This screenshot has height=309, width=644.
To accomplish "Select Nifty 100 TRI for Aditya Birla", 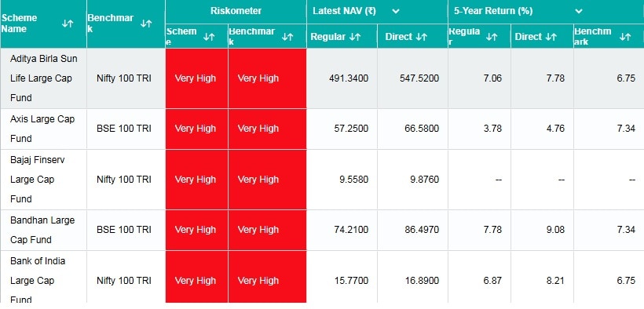I will [x=124, y=78].
